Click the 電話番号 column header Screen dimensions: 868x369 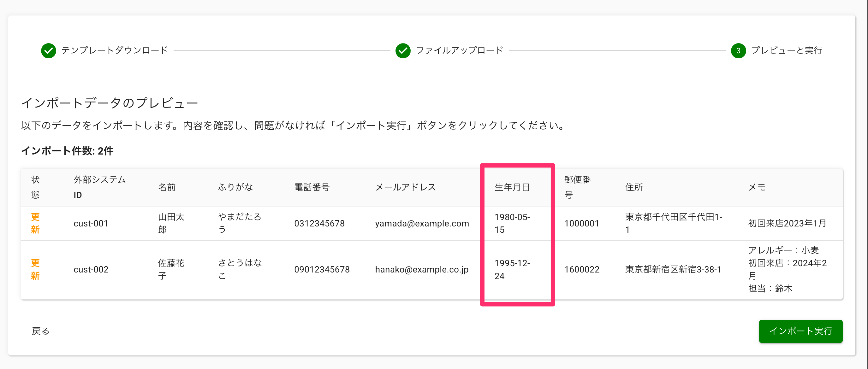[312, 187]
